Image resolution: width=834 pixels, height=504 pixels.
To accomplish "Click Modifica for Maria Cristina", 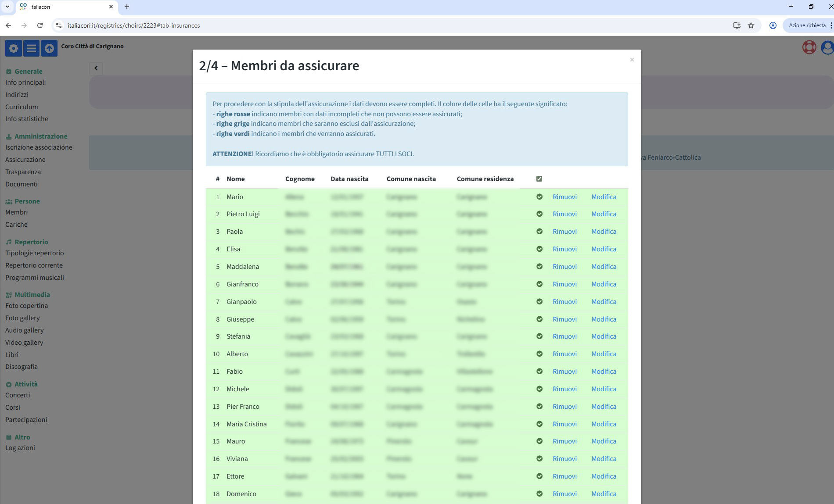I will (x=604, y=424).
